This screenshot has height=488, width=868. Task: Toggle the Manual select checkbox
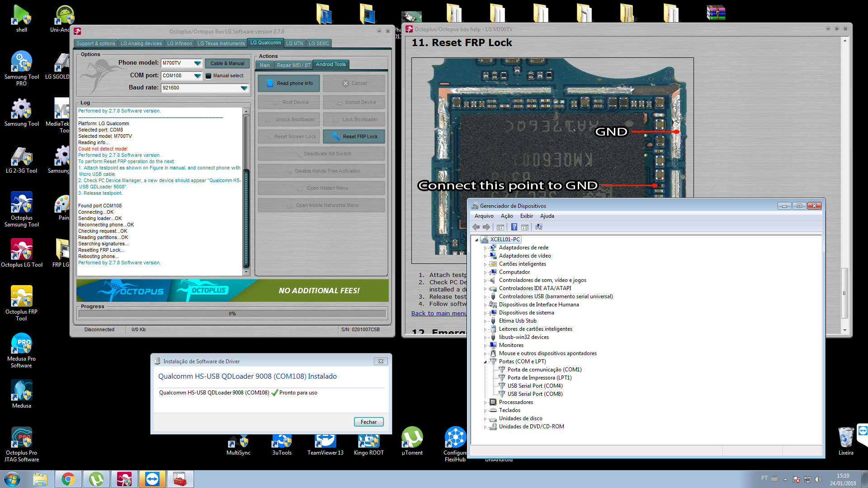click(x=208, y=76)
